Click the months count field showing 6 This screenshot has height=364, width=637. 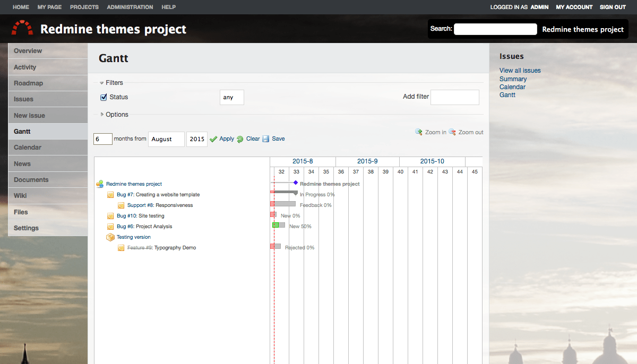click(103, 139)
